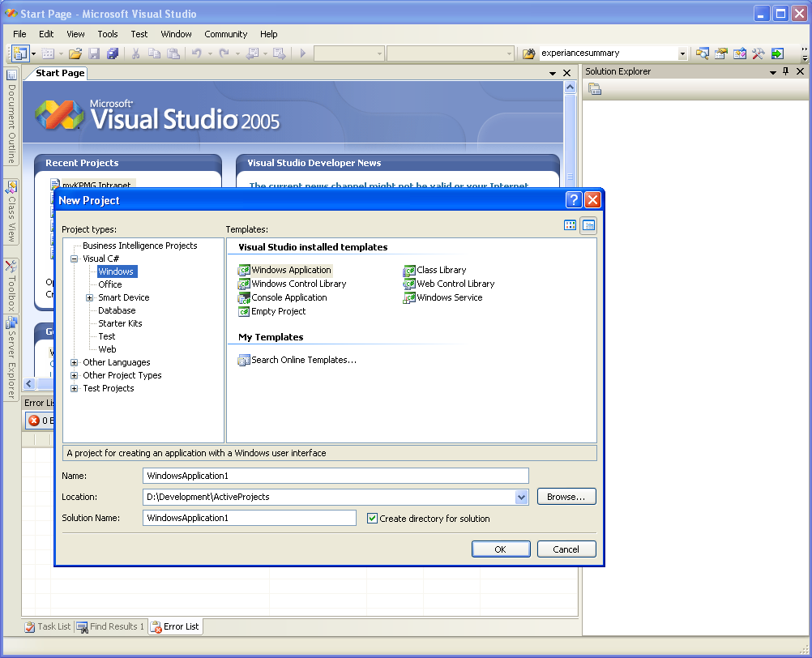
Task: Click the Find in Files toolbar icon
Action: pyautogui.click(x=528, y=53)
